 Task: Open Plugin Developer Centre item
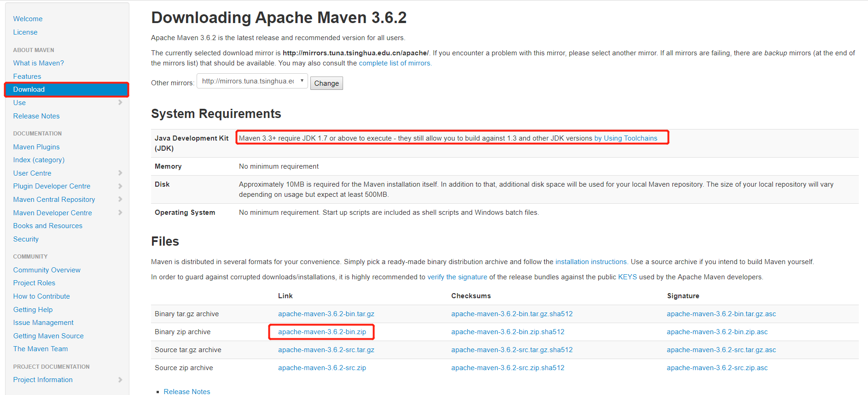52,186
